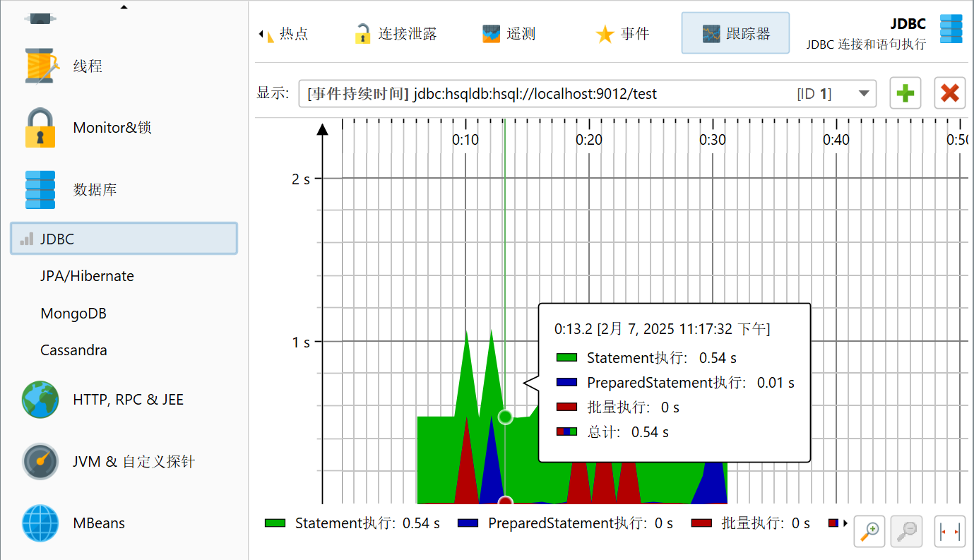Click the tooltip 批量执行: 0 s row

pyautogui.click(x=618, y=407)
